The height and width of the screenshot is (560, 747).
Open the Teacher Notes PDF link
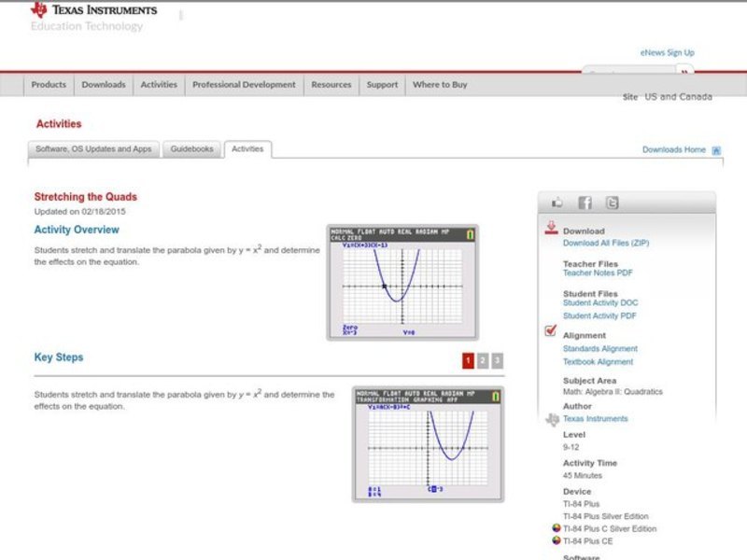click(598, 273)
